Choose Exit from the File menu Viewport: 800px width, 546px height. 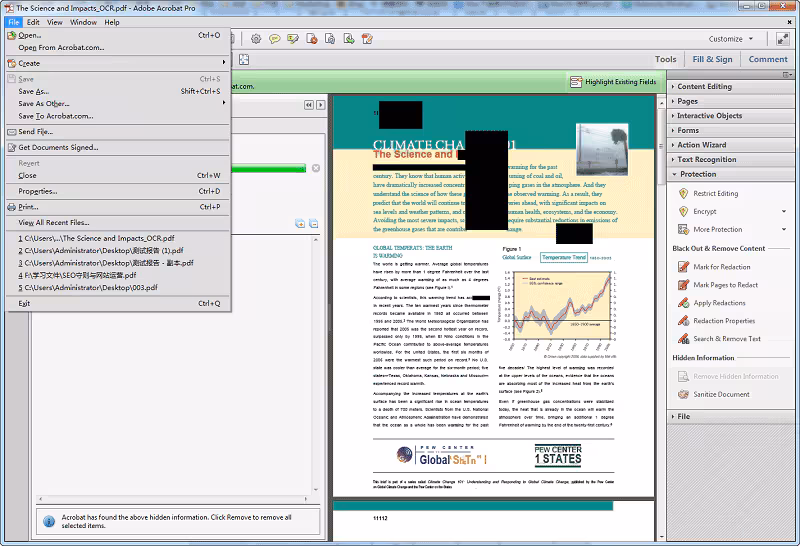[x=117, y=304]
